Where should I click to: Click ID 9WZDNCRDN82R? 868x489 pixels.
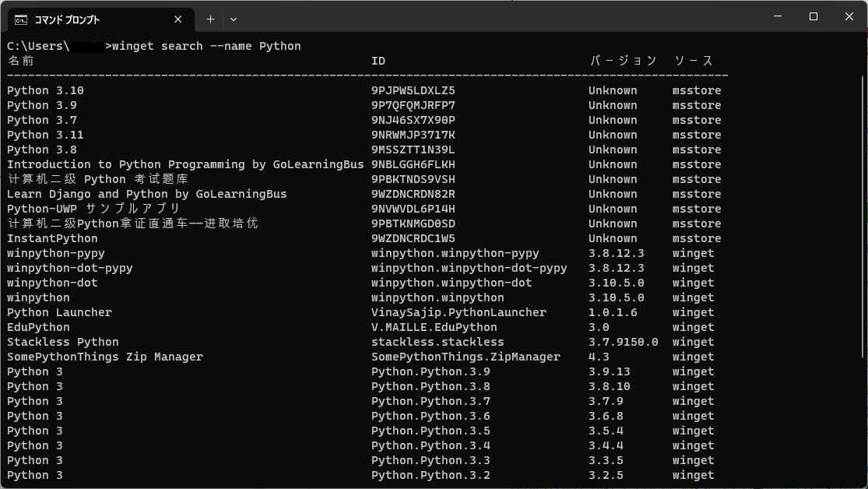413,195
